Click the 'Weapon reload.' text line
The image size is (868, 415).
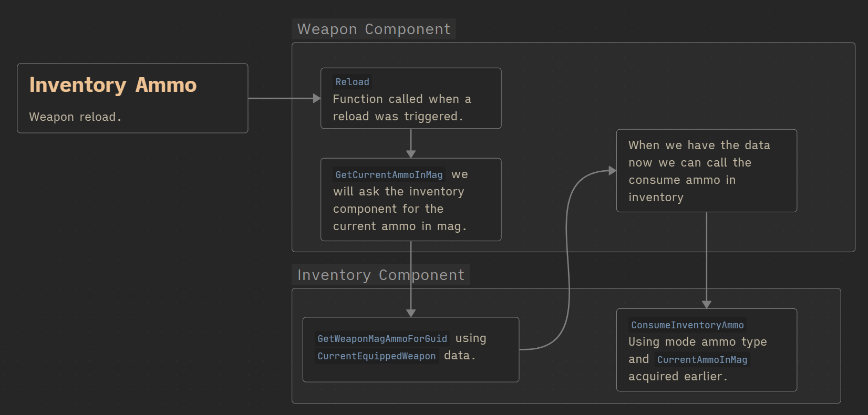pos(75,117)
